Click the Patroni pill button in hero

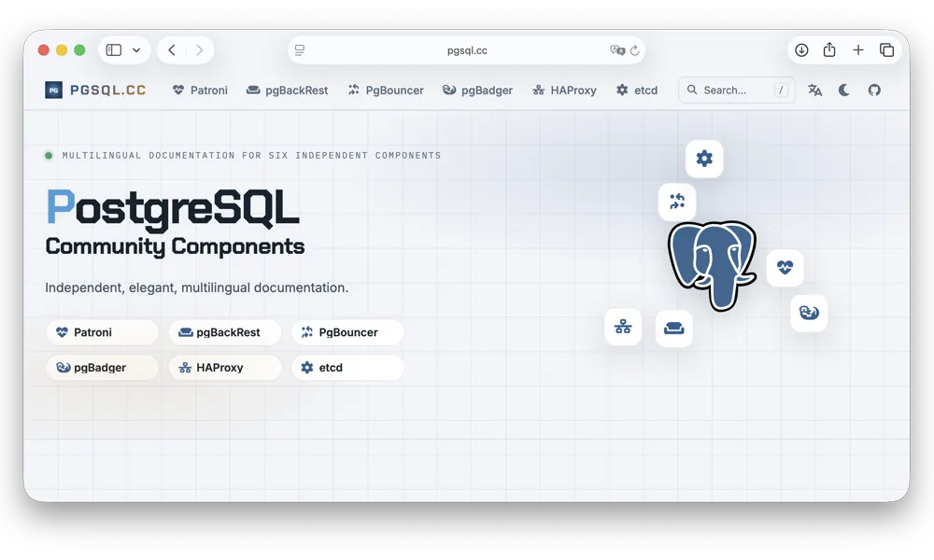(103, 332)
